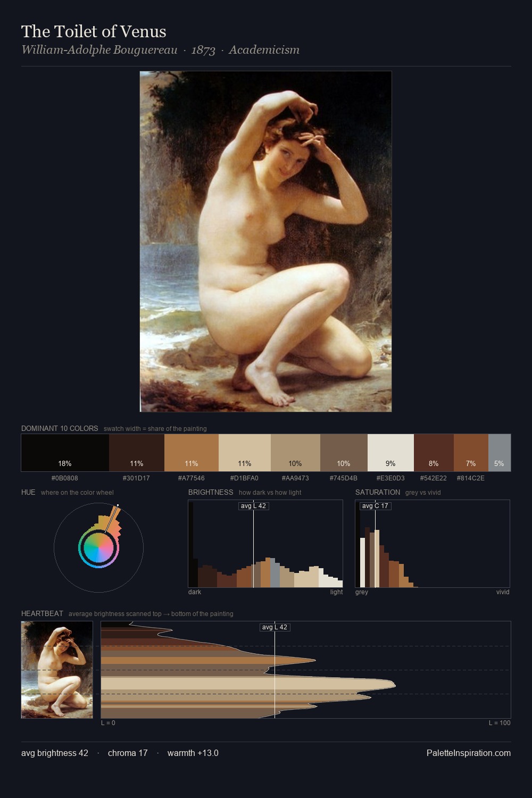The width and height of the screenshot is (532, 798).
Task: Click the style label 'Academicism'
Action: pyautogui.click(x=264, y=50)
